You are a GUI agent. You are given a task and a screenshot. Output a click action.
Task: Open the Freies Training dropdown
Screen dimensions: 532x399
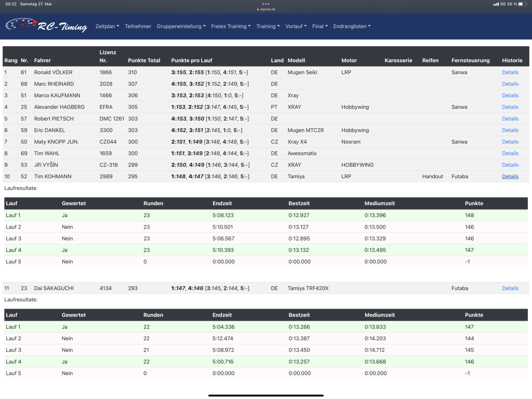[231, 26]
